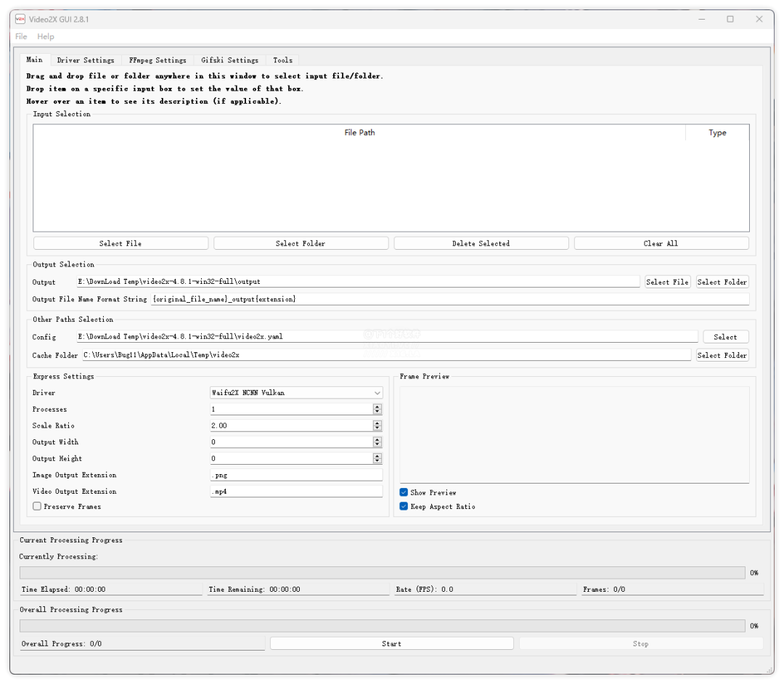The image size is (784, 684).
Task: Open the File menu
Action: point(21,36)
